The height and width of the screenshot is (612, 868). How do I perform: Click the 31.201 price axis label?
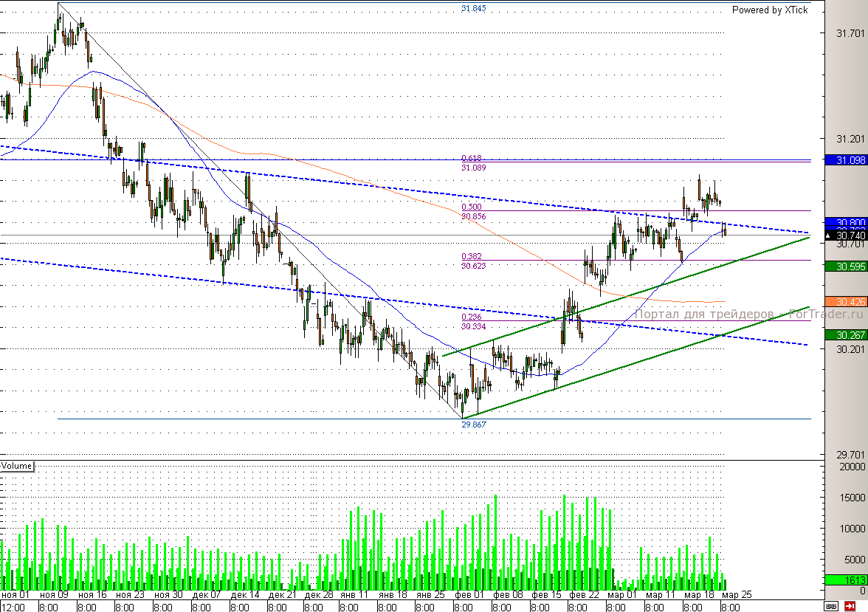[850, 139]
